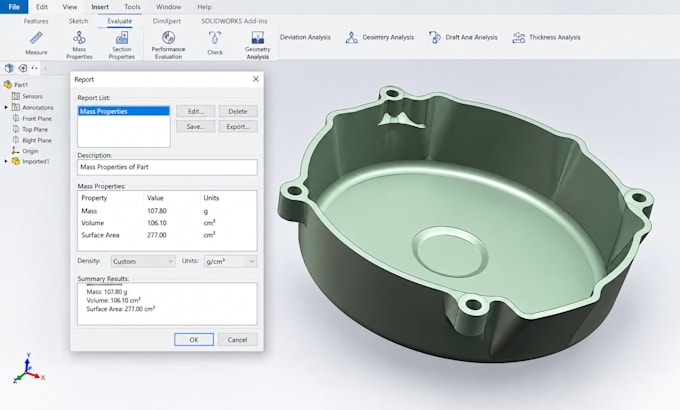Select the Imported1 feature icon
The height and width of the screenshot is (410, 680).
click(16, 161)
